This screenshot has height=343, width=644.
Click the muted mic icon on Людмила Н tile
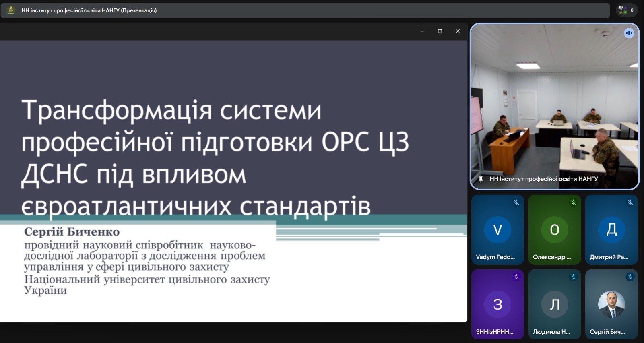point(573,277)
